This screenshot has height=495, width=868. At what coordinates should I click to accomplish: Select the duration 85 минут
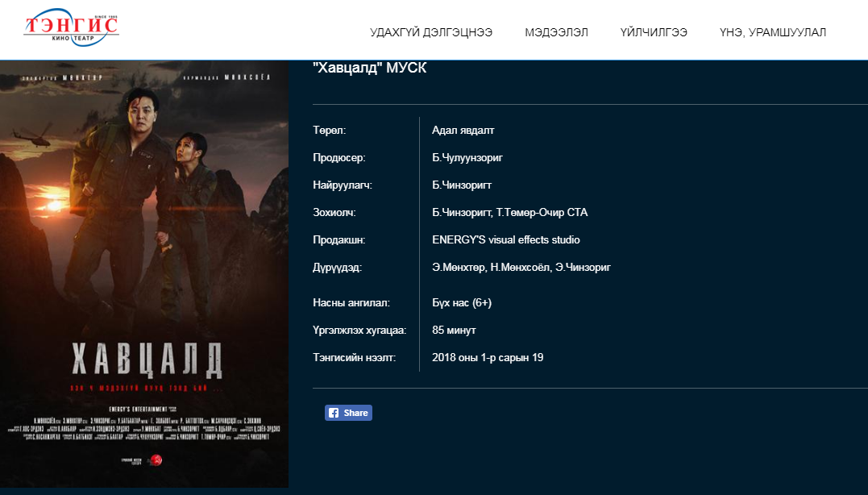454,330
